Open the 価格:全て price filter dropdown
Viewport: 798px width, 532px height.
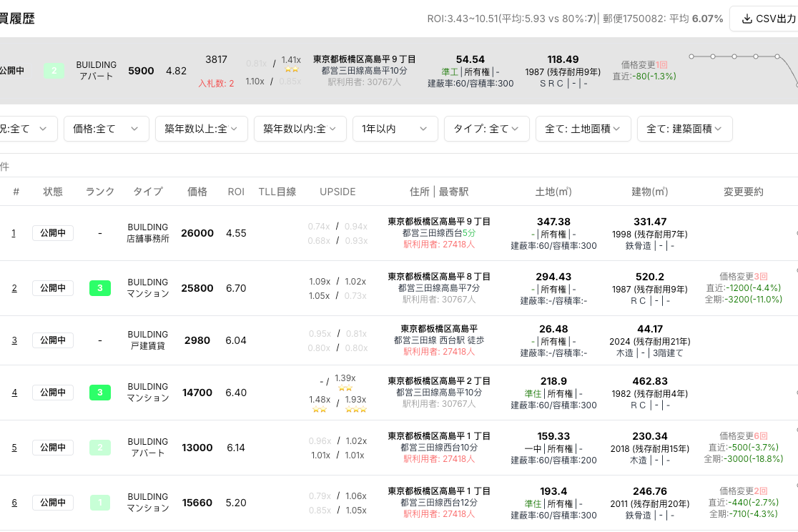(x=107, y=129)
